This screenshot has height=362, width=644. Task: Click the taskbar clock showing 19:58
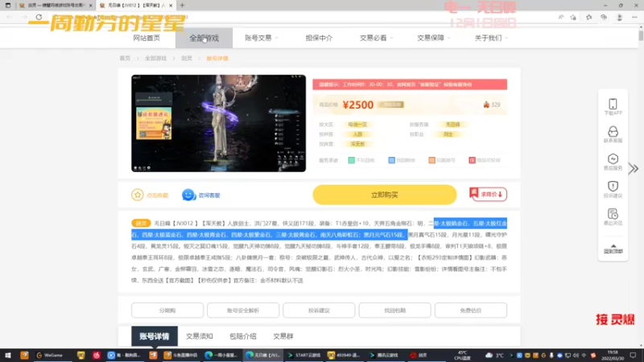pos(613,355)
